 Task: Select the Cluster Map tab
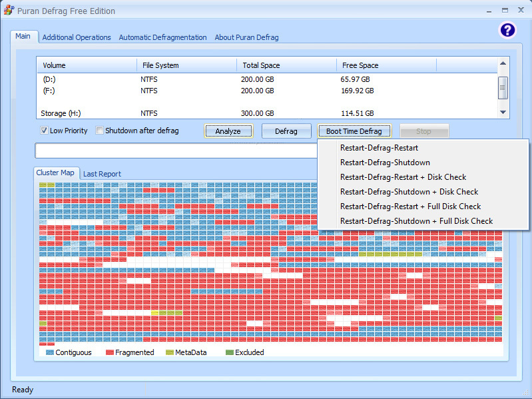tap(55, 173)
